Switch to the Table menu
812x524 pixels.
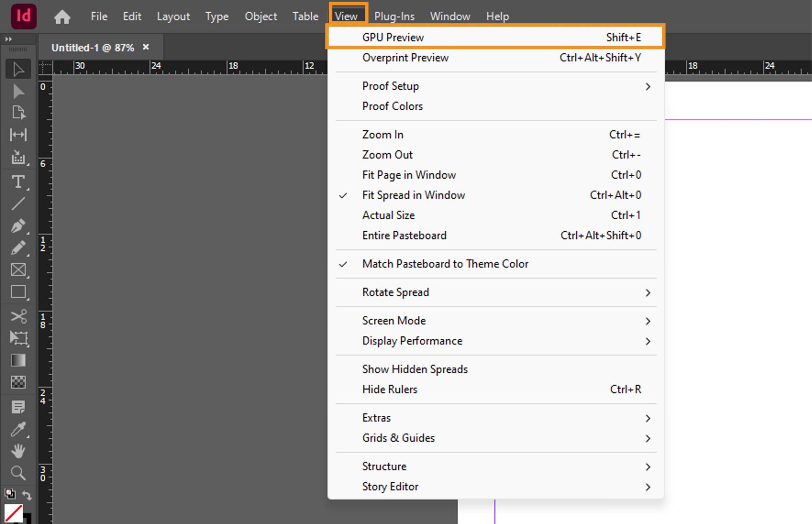pos(305,16)
